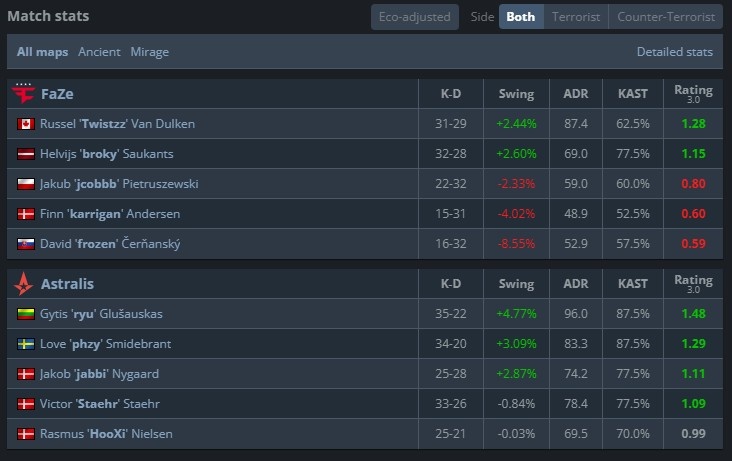
Task: Click the Swedish flag beside phzy
Action: [26, 344]
